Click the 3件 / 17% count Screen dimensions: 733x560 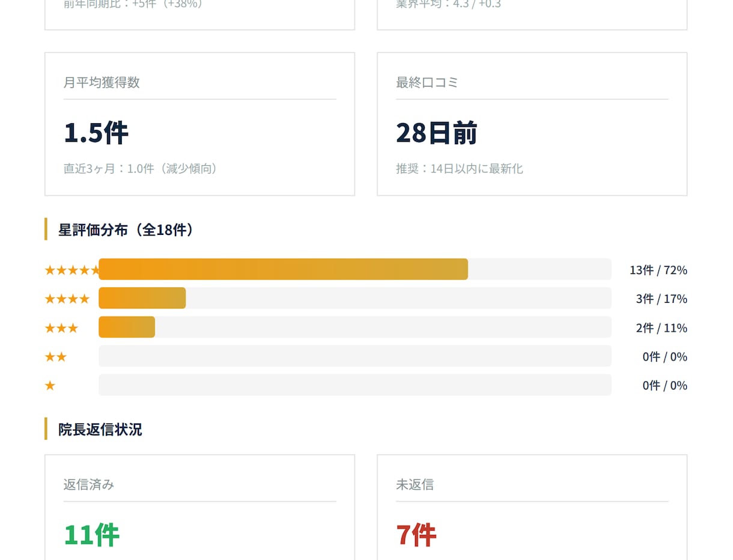tap(662, 299)
